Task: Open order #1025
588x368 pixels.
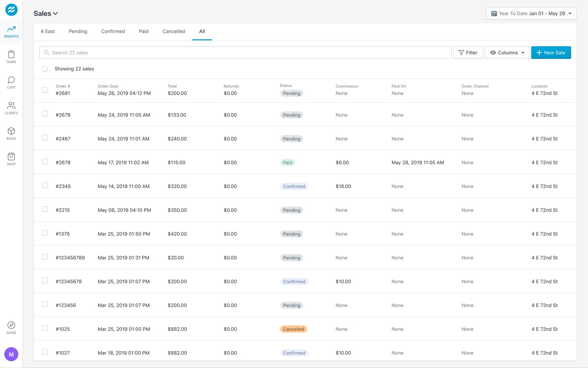Action: (x=63, y=329)
